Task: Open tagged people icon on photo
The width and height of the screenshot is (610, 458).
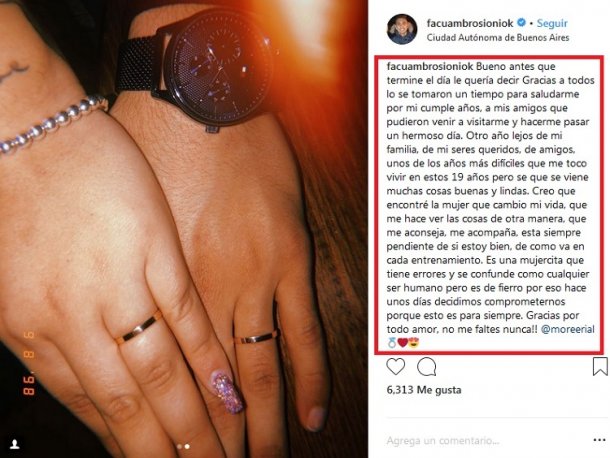Action: point(15,444)
